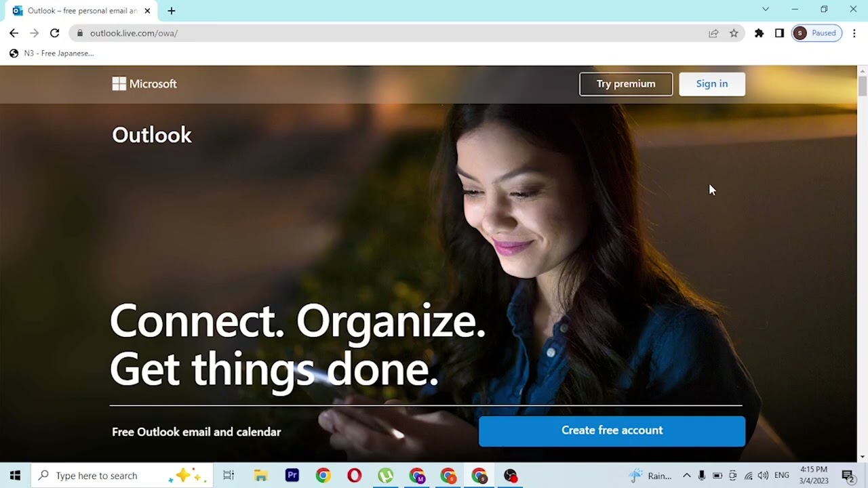
Task: Click the Outlook heading text
Action: [152, 135]
